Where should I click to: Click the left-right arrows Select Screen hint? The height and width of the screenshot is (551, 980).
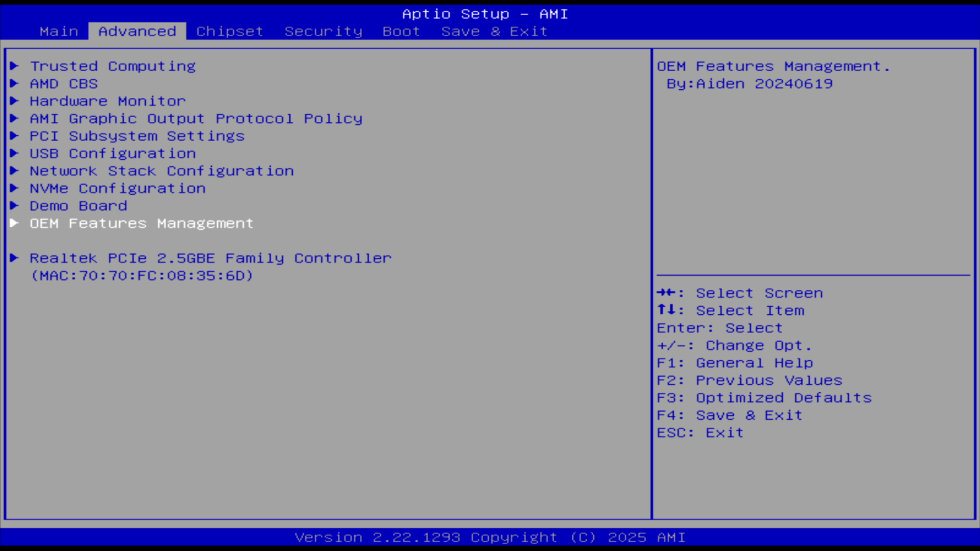[740, 293]
